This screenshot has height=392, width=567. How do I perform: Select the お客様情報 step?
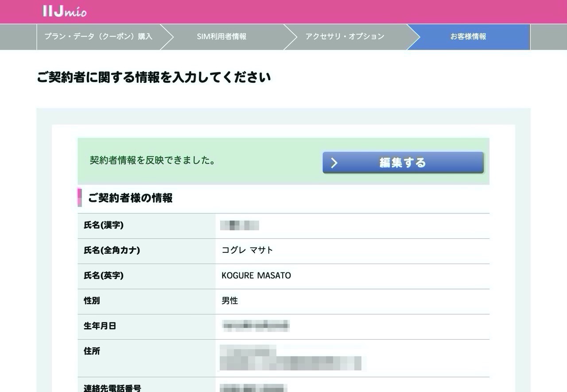click(x=468, y=37)
